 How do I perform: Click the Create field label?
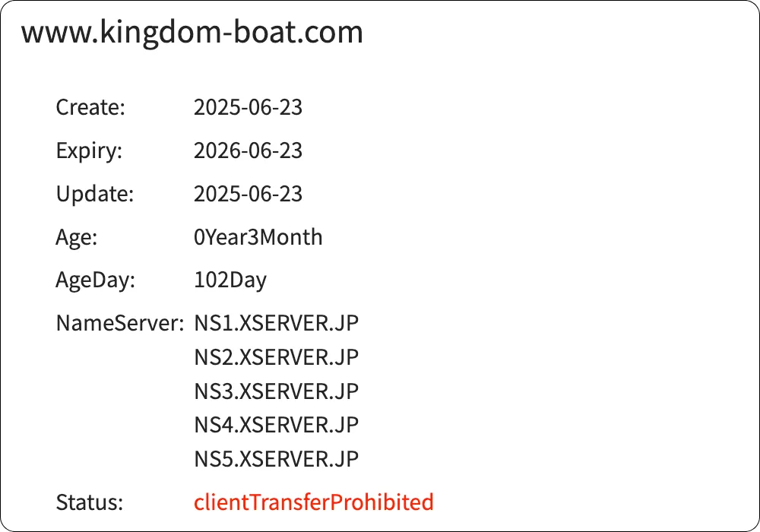pos(90,108)
